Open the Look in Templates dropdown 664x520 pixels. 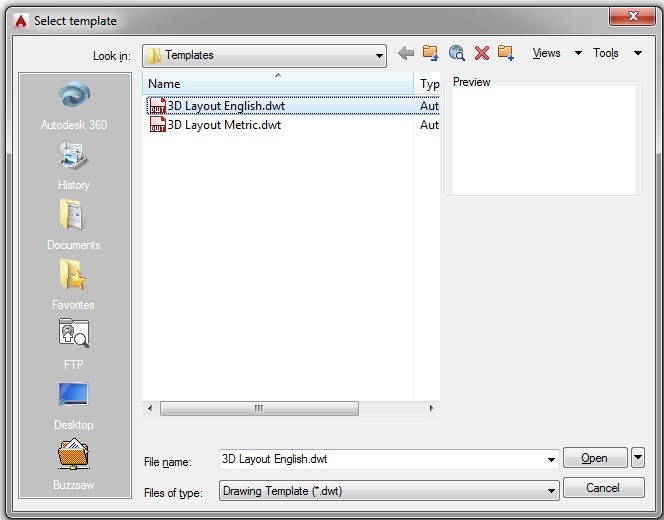265,55
